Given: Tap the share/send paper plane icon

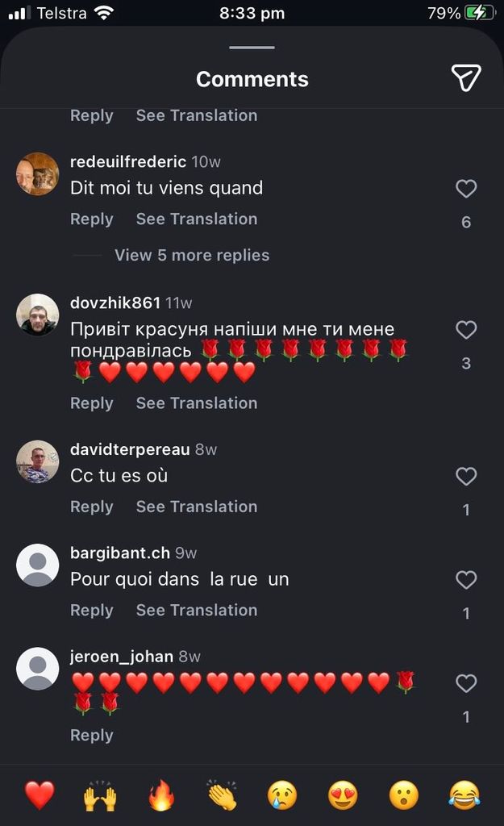Looking at the screenshot, I should pos(465,77).
